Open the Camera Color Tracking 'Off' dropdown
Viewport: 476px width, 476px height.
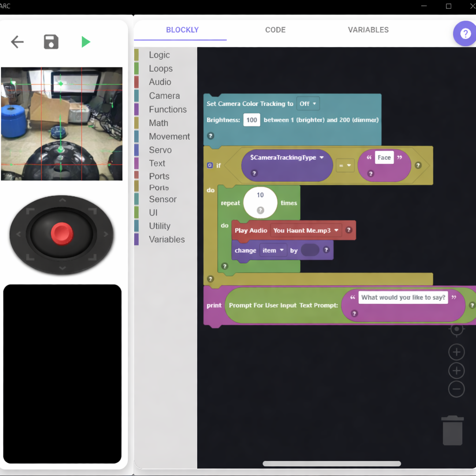tap(308, 104)
